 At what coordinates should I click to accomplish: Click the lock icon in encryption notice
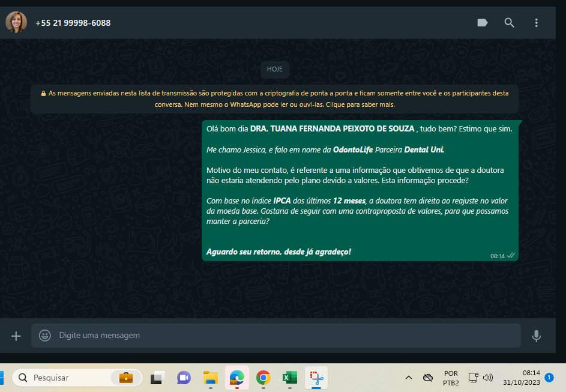[x=43, y=94]
